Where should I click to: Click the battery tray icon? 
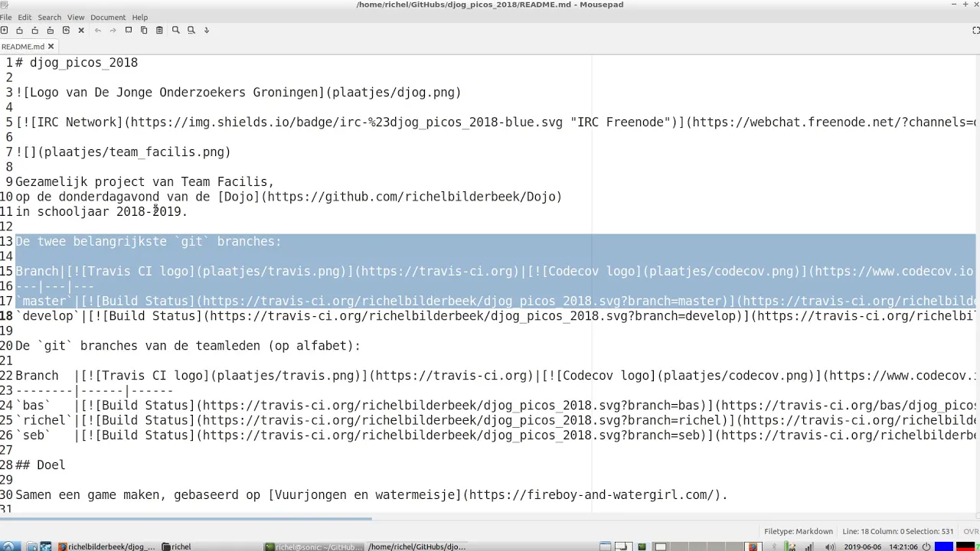tap(791, 546)
